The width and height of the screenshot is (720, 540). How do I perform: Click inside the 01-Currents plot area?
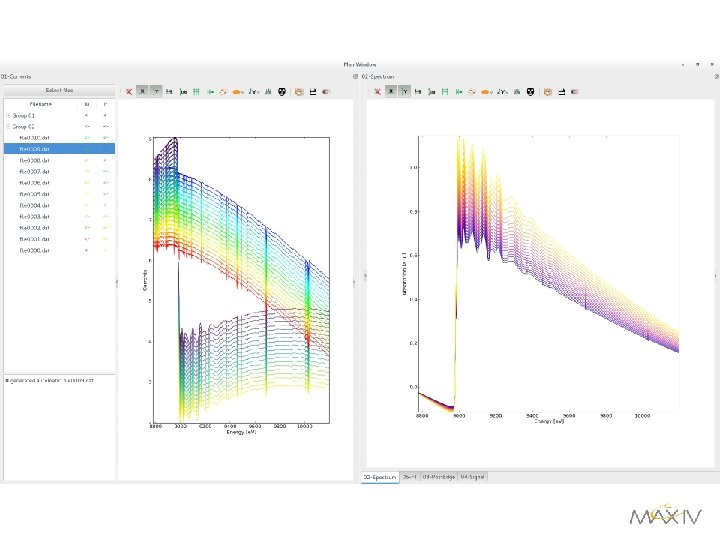241,280
